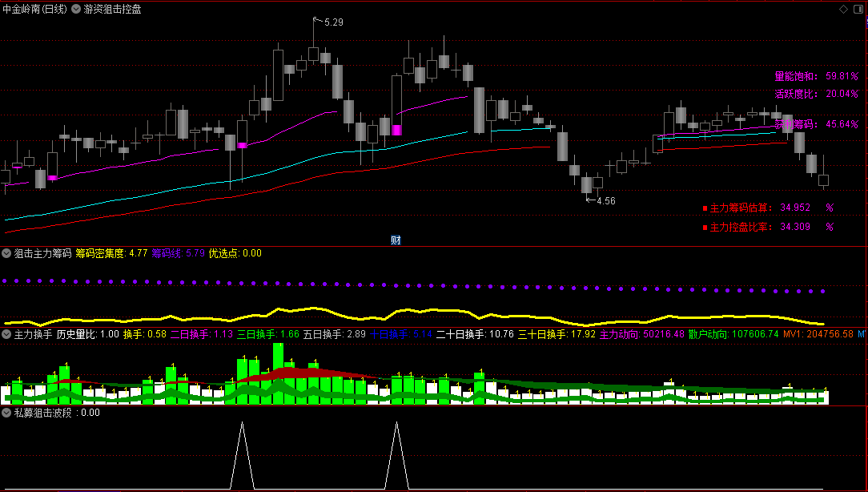This screenshot has height=492, width=868.
Task: Click the 私募狙击波段 : 0.00 panel title
Action: [57, 413]
